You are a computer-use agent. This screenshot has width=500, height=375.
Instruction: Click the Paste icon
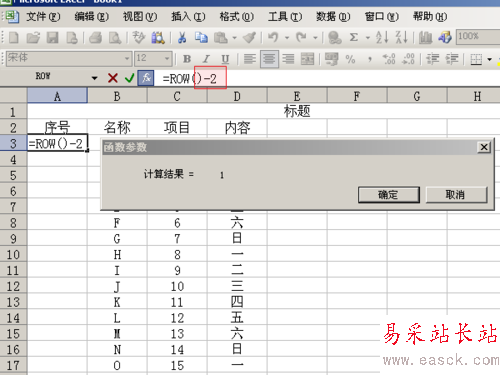coord(221,37)
